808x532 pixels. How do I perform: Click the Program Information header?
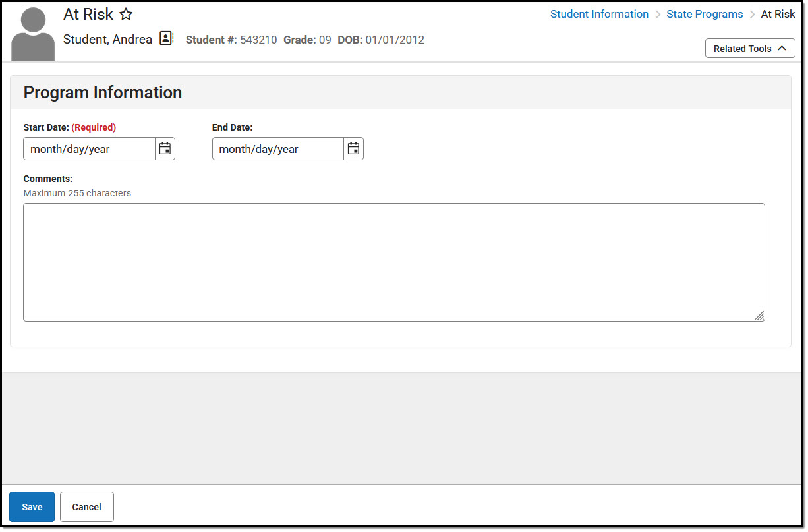pyautogui.click(x=102, y=92)
